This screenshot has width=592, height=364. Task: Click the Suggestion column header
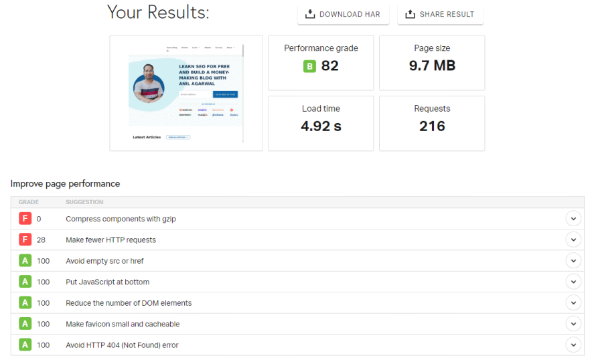point(84,202)
